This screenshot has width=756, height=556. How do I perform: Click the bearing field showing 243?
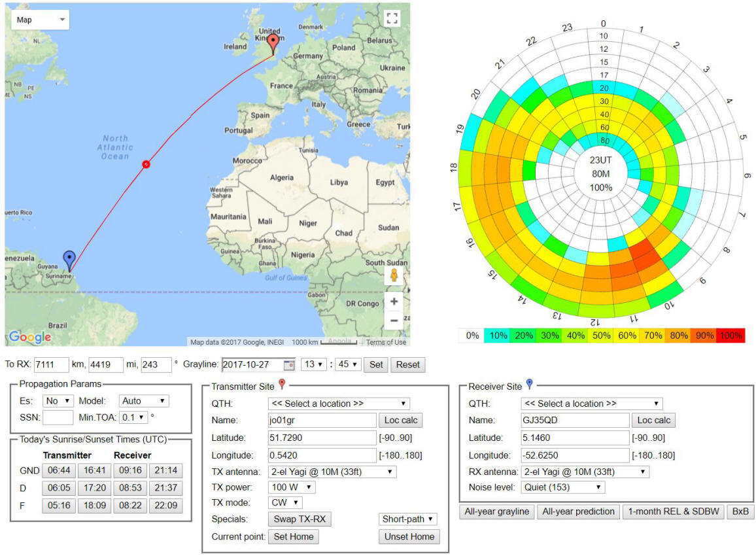tap(157, 364)
